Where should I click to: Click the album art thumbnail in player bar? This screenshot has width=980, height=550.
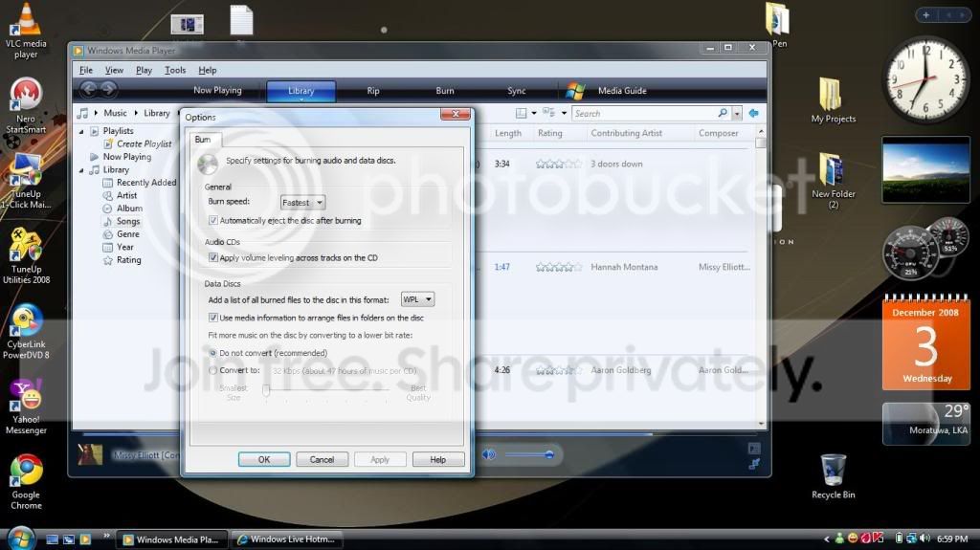[x=90, y=454]
